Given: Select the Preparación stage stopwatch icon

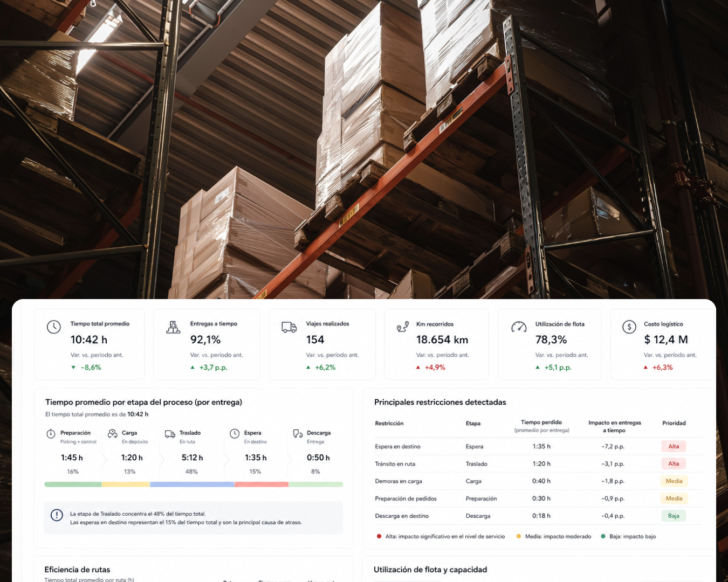Looking at the screenshot, I should click(x=51, y=434).
